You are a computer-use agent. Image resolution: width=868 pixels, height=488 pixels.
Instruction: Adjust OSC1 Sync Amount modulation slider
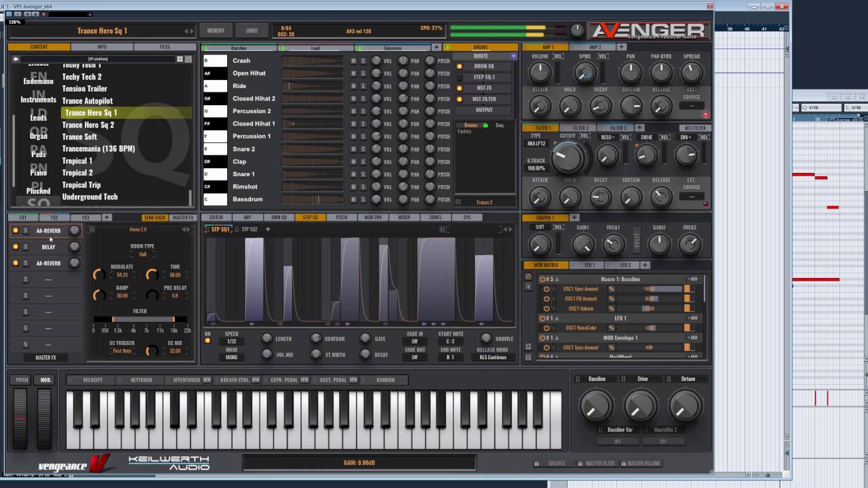pyautogui.click(x=649, y=289)
